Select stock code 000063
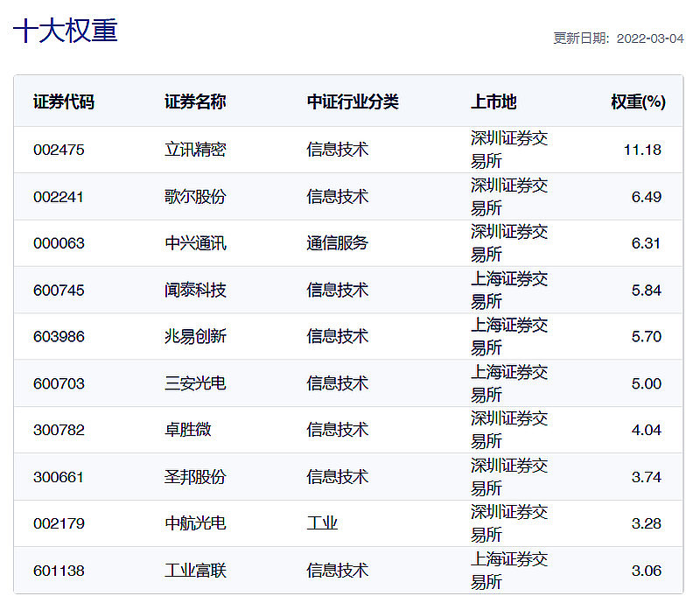This screenshot has height=610, width=700. 59,243
